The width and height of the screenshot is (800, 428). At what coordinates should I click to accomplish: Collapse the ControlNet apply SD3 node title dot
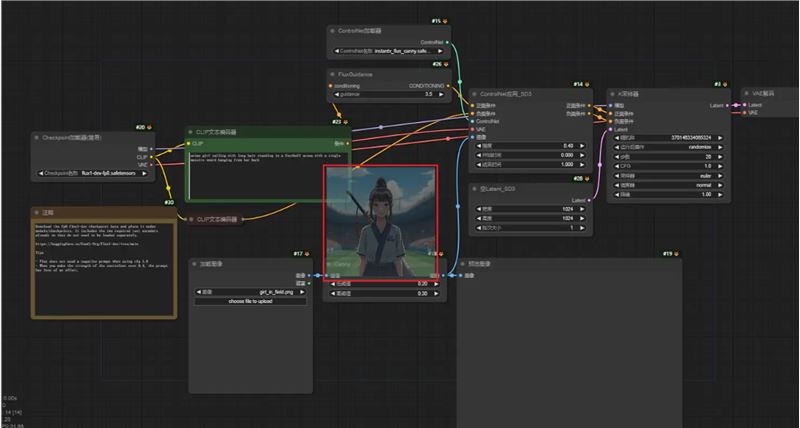coord(474,94)
